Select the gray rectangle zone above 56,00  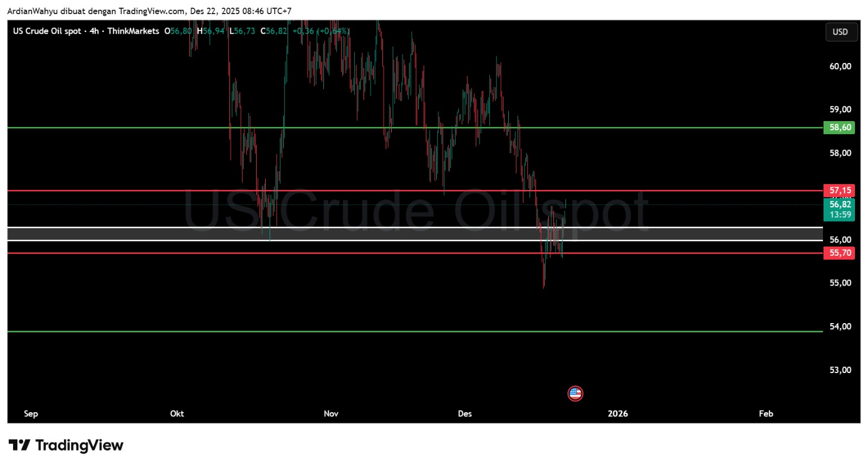[380, 234]
